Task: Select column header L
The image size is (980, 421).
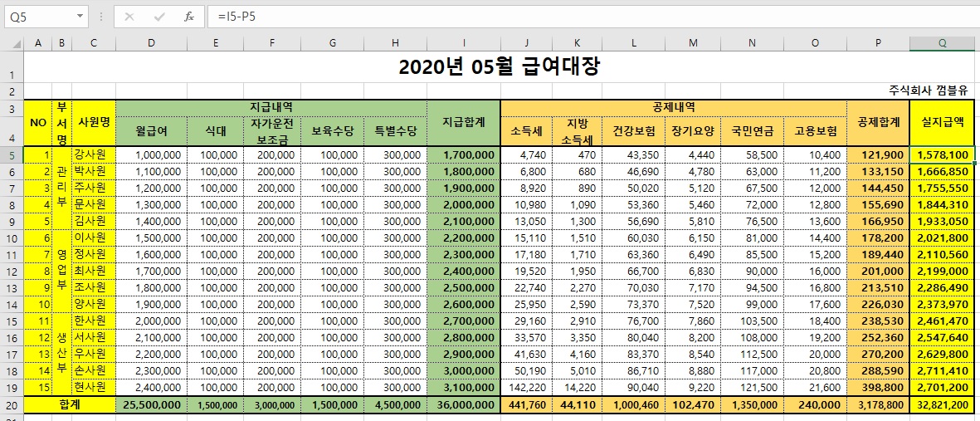Action: (x=633, y=43)
